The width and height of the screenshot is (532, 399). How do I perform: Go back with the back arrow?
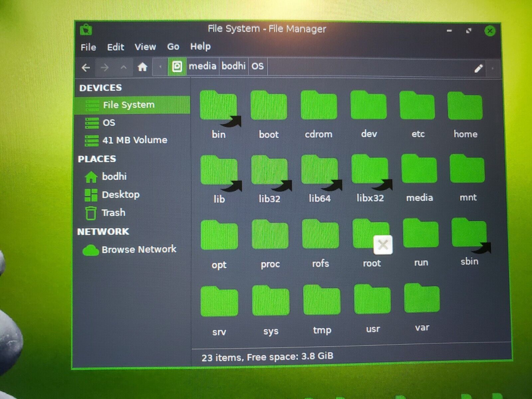pyautogui.click(x=86, y=68)
